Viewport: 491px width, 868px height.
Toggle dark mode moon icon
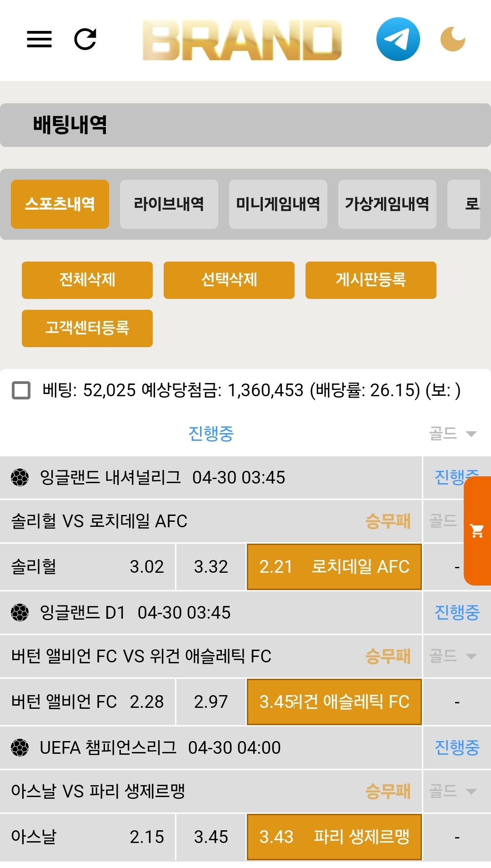(x=452, y=39)
